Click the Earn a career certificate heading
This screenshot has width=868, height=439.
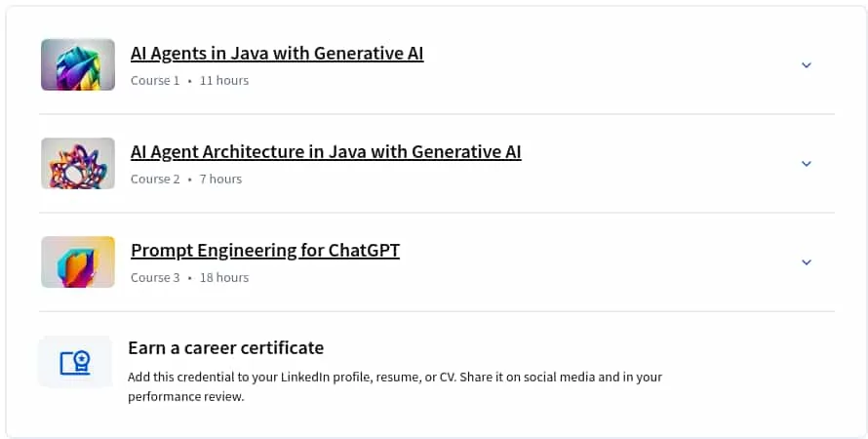[226, 347]
